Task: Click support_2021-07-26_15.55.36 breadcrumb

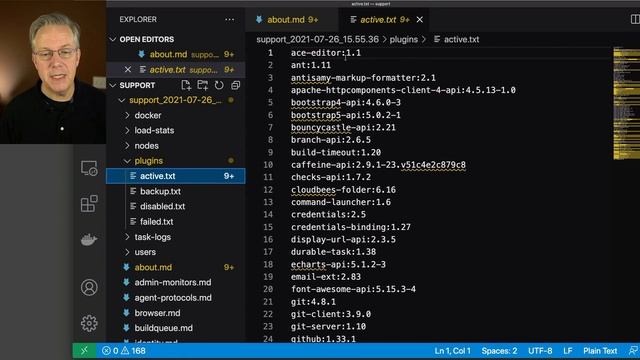Action: [318, 40]
